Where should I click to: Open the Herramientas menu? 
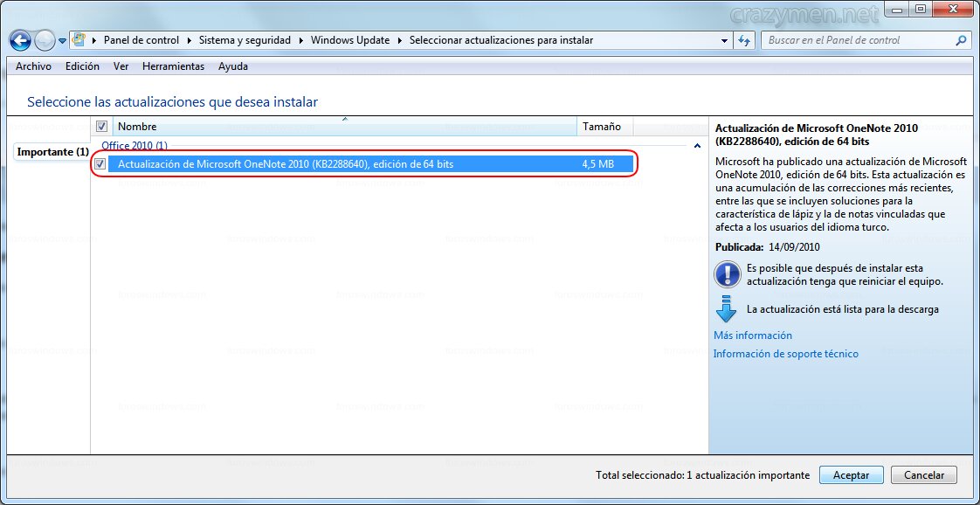tap(173, 66)
